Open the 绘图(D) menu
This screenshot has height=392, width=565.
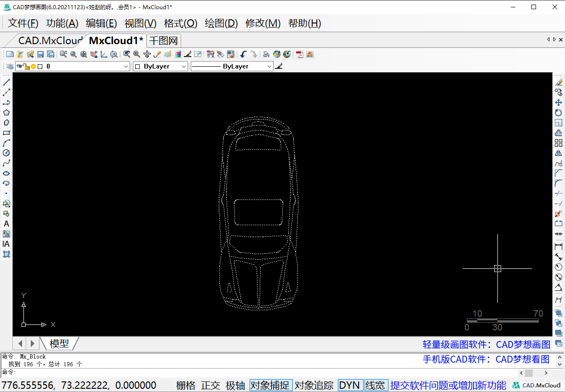tap(221, 23)
